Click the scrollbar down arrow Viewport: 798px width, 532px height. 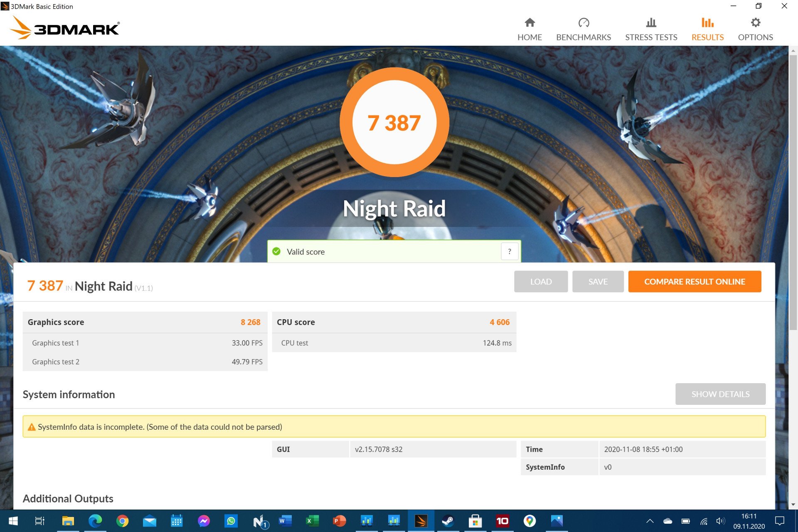coord(793,505)
